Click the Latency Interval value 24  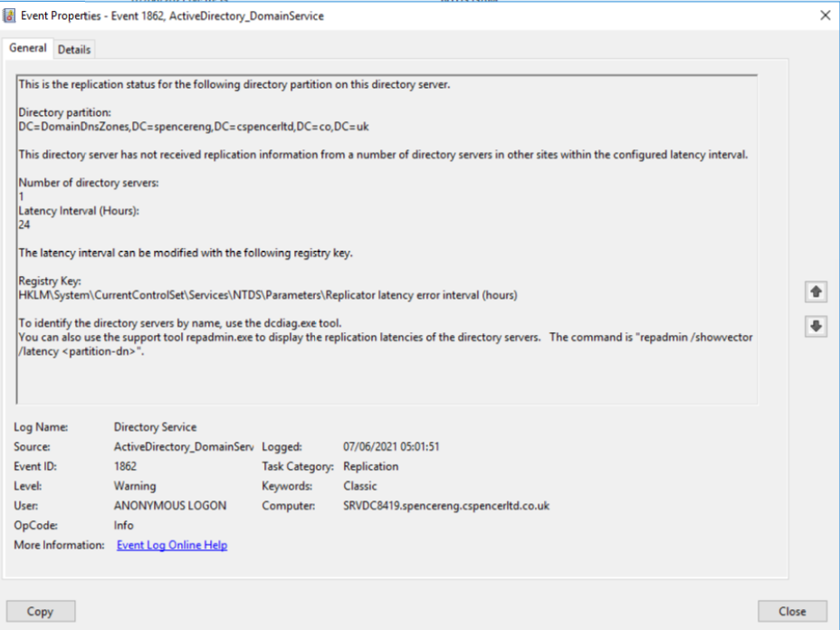(x=24, y=225)
